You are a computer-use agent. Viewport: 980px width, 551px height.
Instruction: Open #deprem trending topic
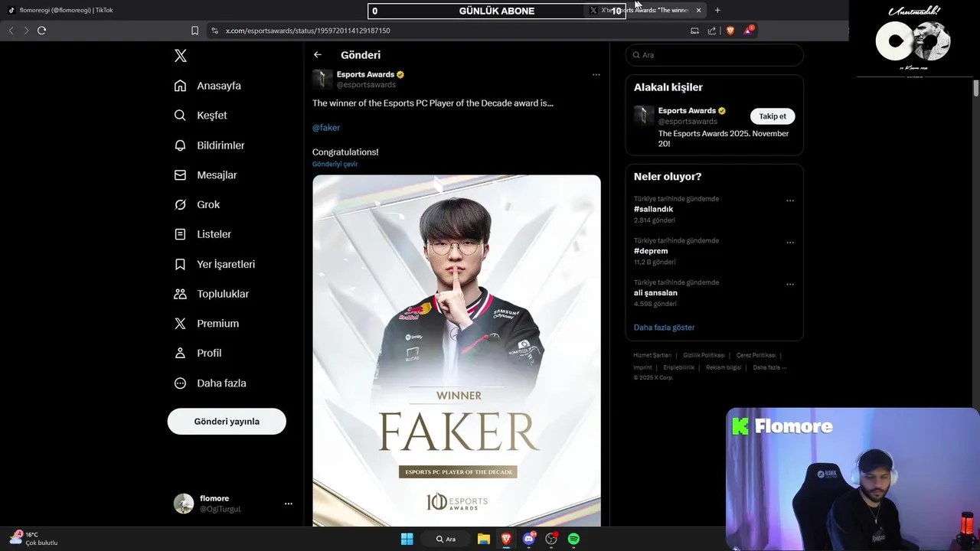pos(651,251)
